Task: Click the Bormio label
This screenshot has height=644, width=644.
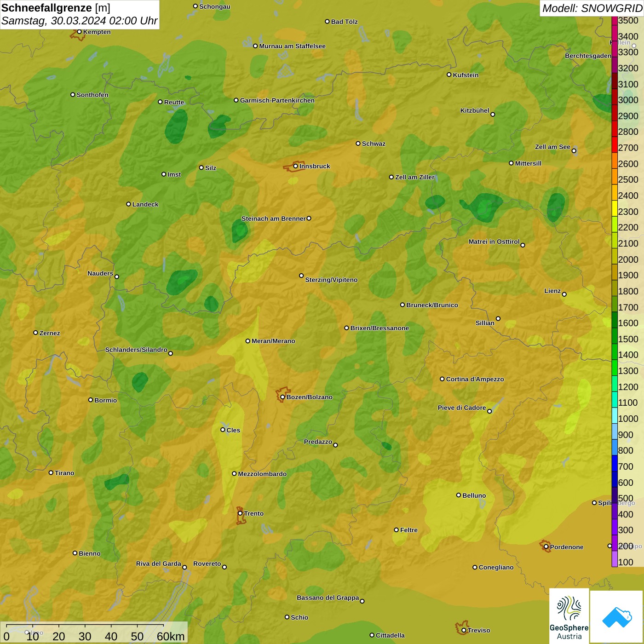Action: [105, 400]
